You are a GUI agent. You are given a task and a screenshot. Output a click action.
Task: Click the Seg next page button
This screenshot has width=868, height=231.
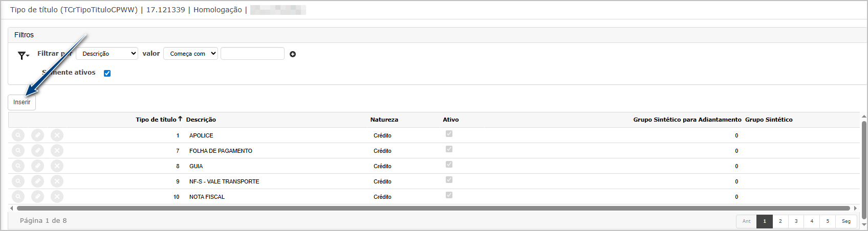tap(846, 221)
